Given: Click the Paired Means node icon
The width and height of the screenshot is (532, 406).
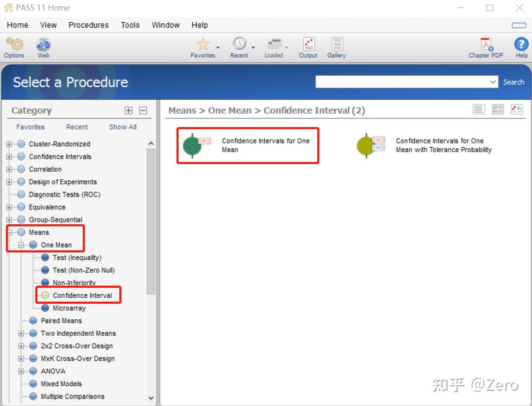Looking at the screenshot, I should coord(33,321).
